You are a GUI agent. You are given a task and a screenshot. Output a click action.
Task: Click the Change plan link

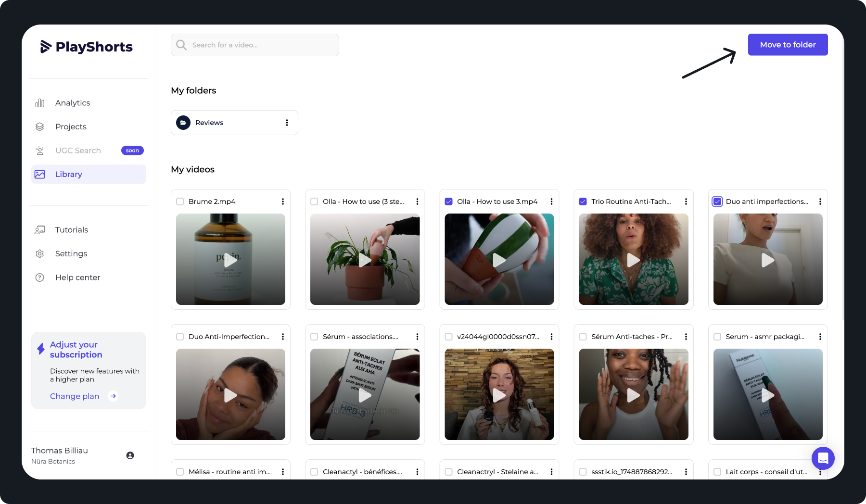click(x=75, y=396)
